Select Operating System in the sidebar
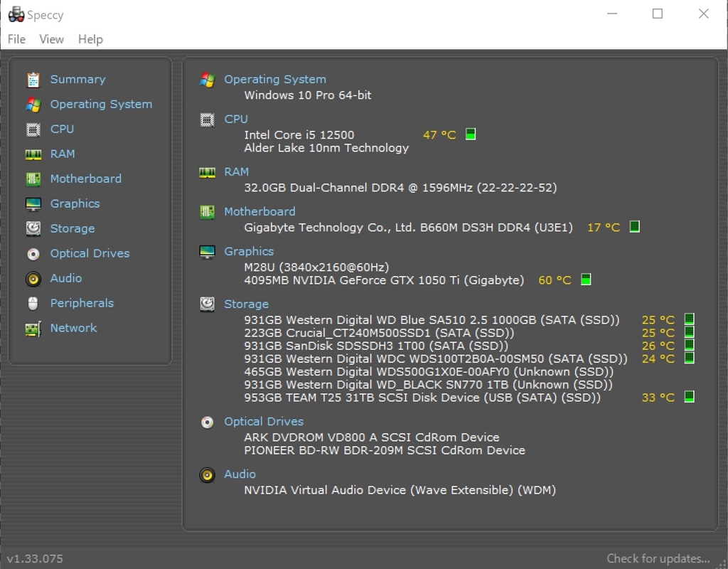 point(101,105)
